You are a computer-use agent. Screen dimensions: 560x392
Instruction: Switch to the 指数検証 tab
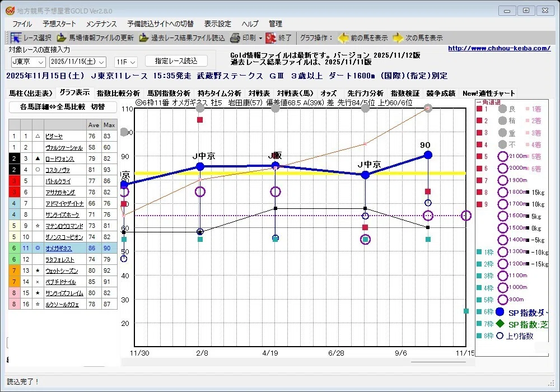click(x=405, y=93)
